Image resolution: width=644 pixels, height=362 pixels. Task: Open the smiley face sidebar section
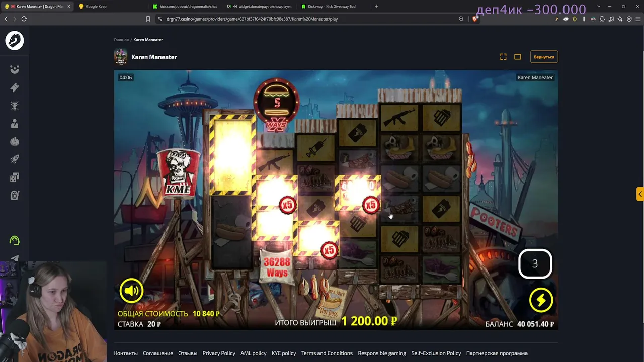(15, 69)
